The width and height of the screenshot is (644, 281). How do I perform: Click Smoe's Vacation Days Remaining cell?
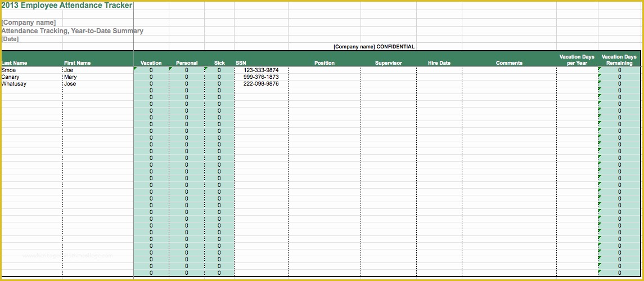(620, 70)
